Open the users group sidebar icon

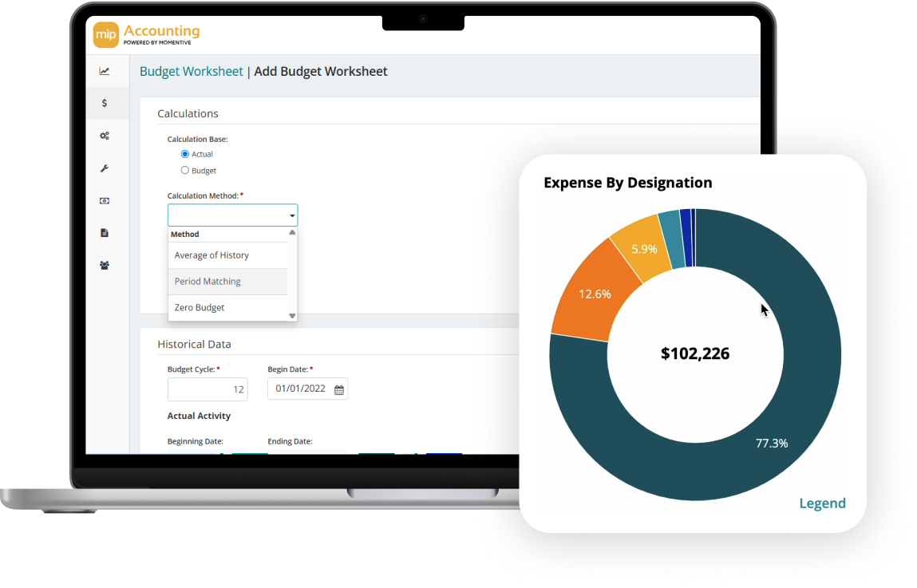(x=105, y=266)
